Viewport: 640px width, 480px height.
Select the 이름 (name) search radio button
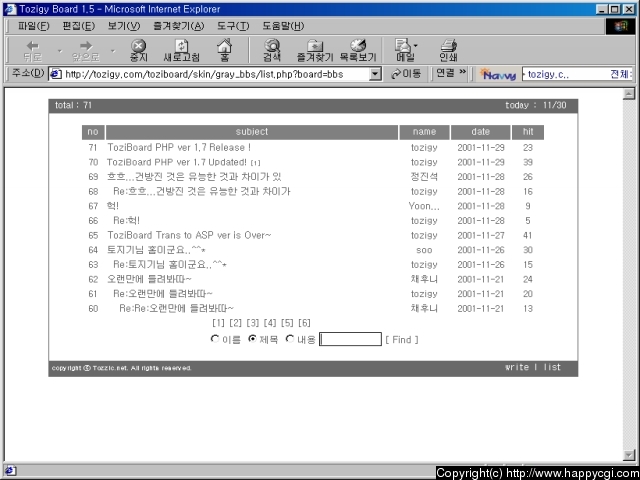click(215, 339)
